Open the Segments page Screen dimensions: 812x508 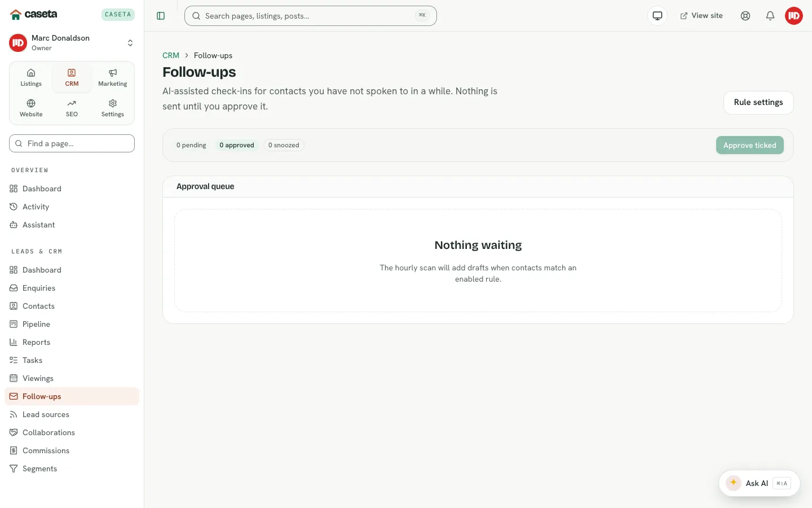click(72, 468)
